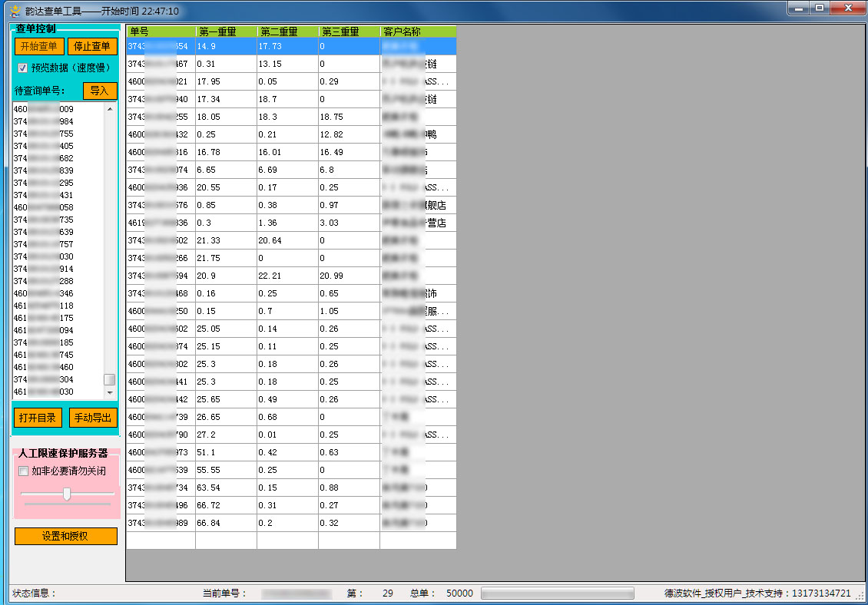Click the cell showing 21.75

click(226, 259)
